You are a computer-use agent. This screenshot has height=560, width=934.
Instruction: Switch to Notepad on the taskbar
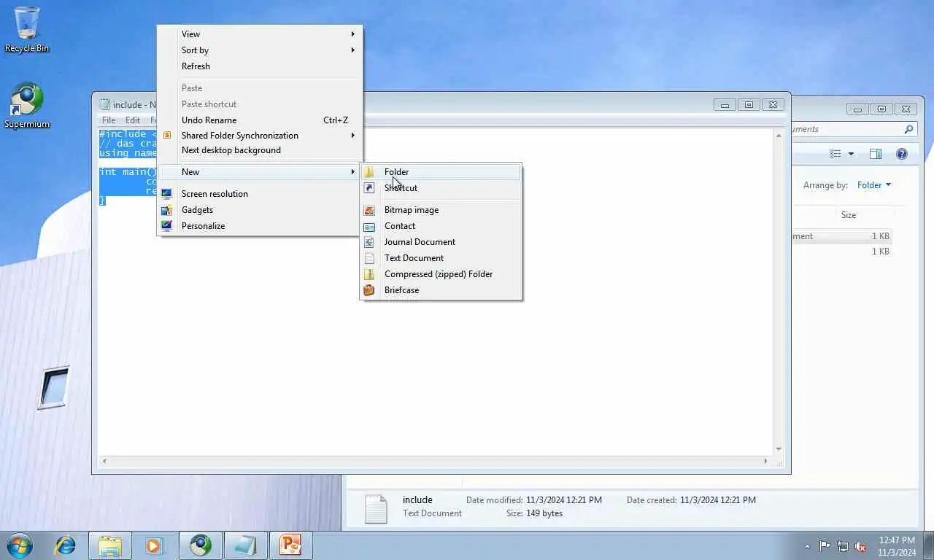coord(246,545)
